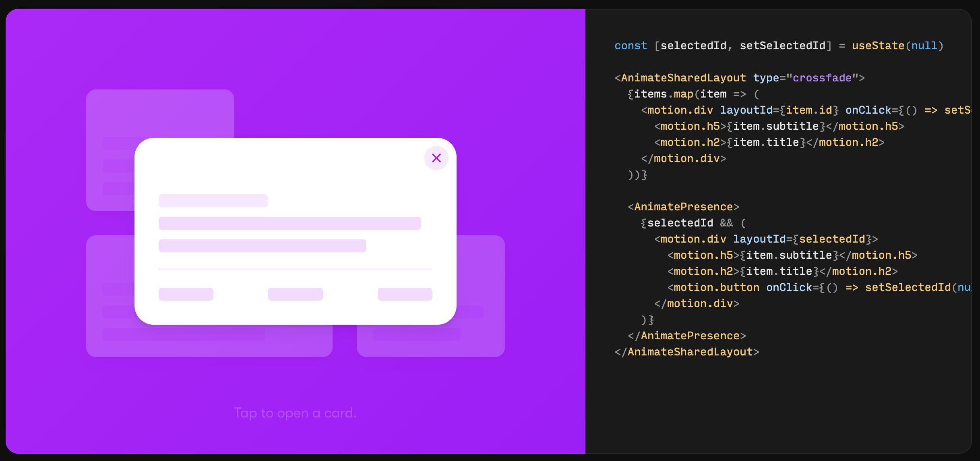Click the items.map(item => ( code line

[693, 94]
